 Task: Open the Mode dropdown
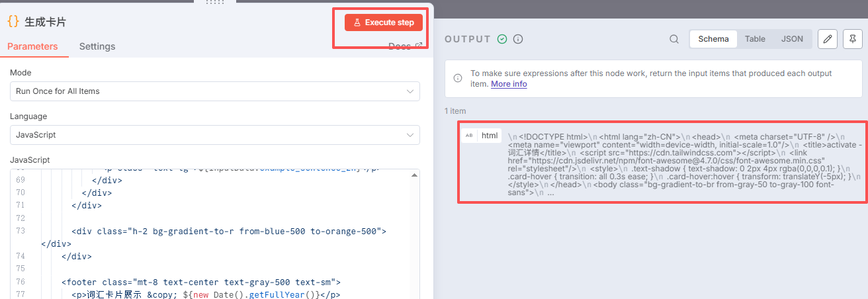point(215,91)
